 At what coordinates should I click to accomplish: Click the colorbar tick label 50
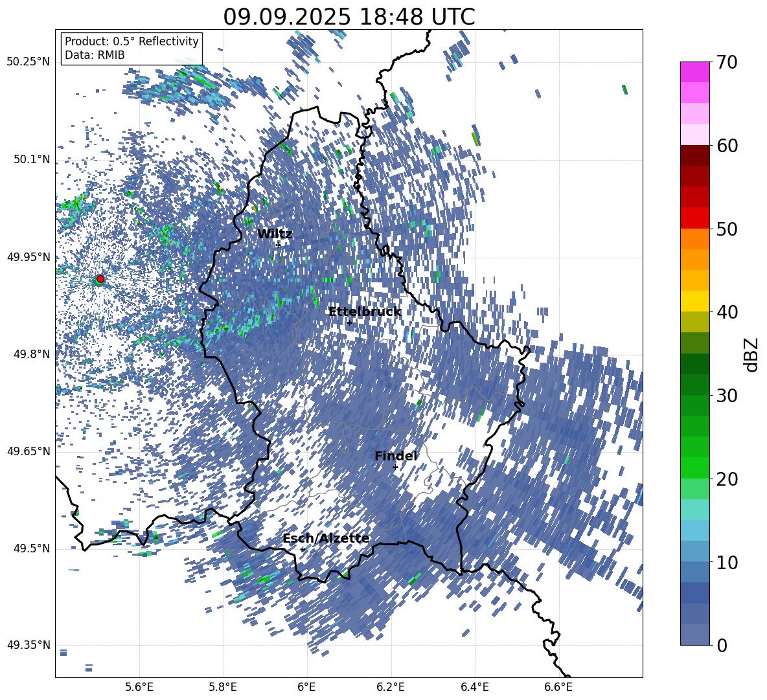coord(727,229)
